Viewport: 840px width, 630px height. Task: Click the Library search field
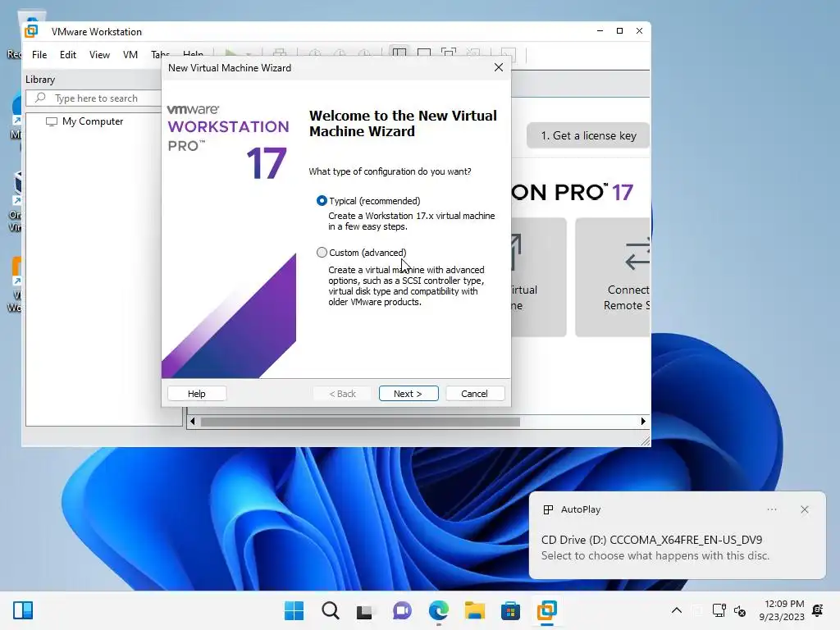click(94, 98)
